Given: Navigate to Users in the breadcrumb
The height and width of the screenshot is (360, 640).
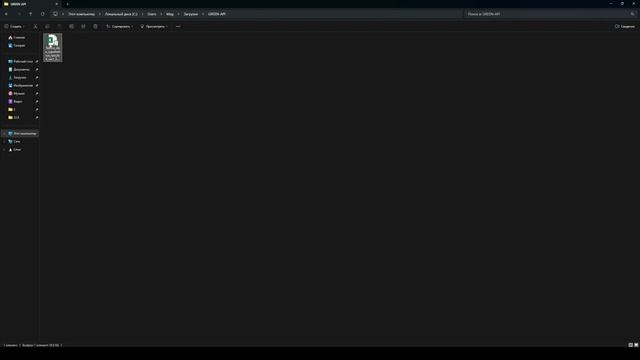Looking at the screenshot, I should pyautogui.click(x=152, y=14).
